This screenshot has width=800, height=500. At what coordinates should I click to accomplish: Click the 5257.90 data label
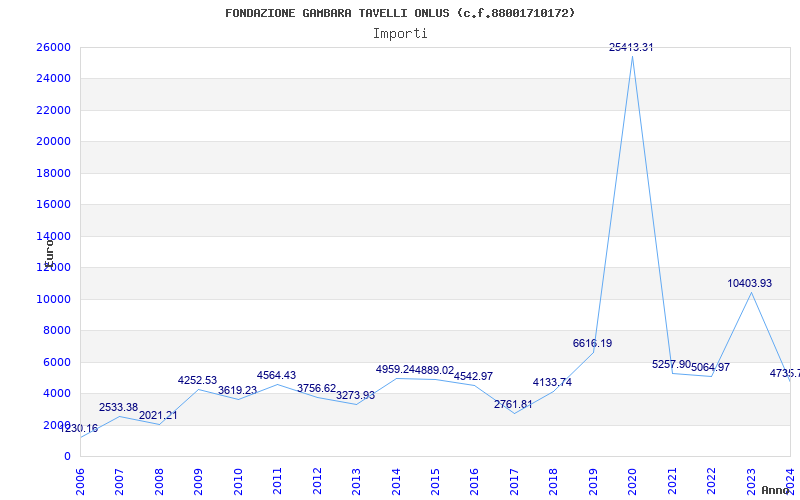(x=671, y=364)
